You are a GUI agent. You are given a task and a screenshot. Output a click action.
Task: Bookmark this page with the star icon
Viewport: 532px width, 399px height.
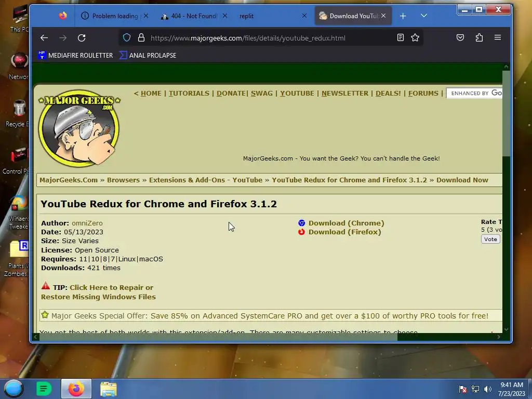pyautogui.click(x=415, y=37)
